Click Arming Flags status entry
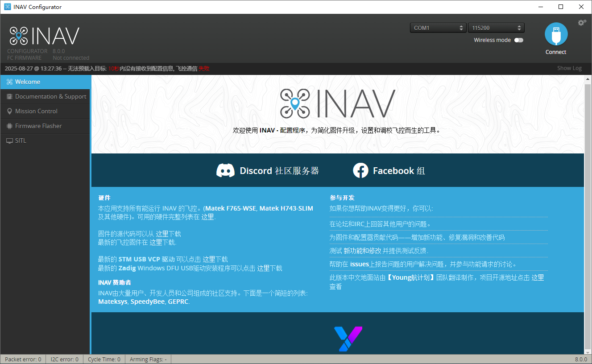Screen dimensions: 592x364 (x=148, y=359)
